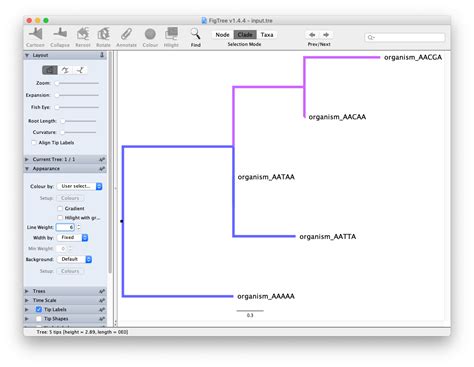This screenshot has height=367, width=474.
Task: Select rectangular tree layout icon
Action: tap(50, 70)
